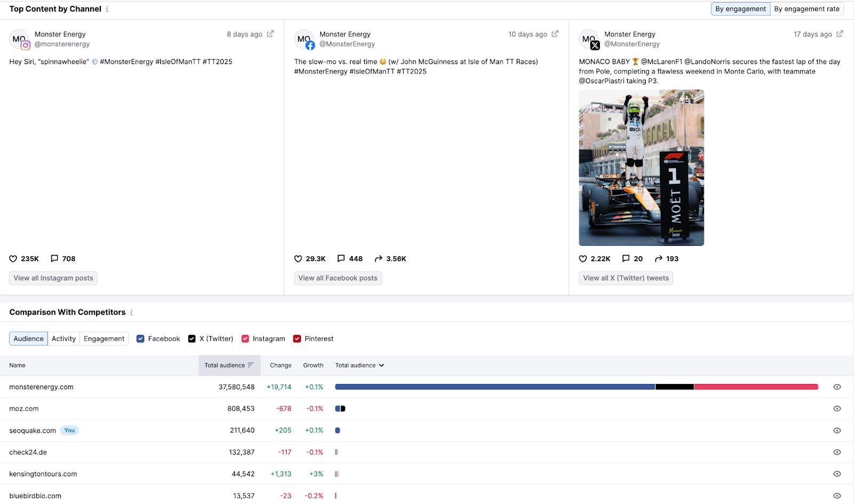
Task: Toggle X (Twitter) checkbox filter
Action: click(192, 339)
